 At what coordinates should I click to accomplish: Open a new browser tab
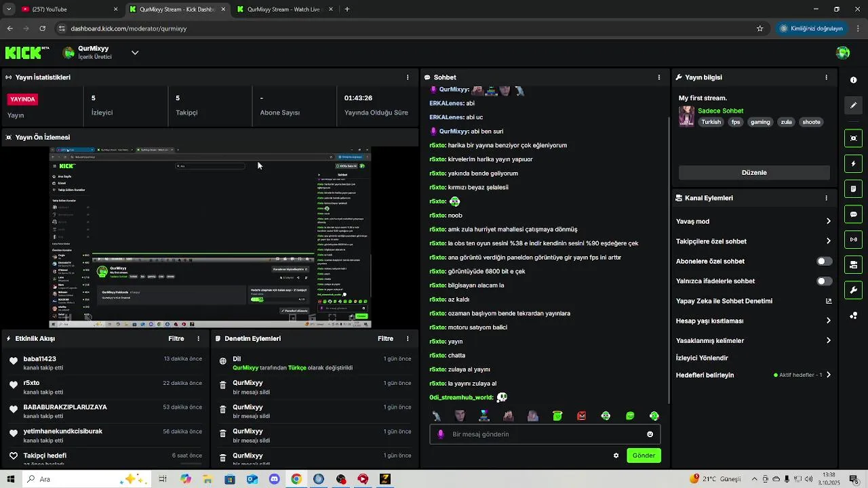coord(347,9)
